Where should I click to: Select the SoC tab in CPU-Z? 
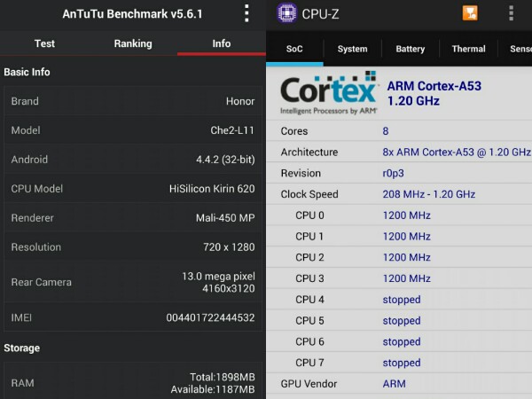(x=294, y=49)
